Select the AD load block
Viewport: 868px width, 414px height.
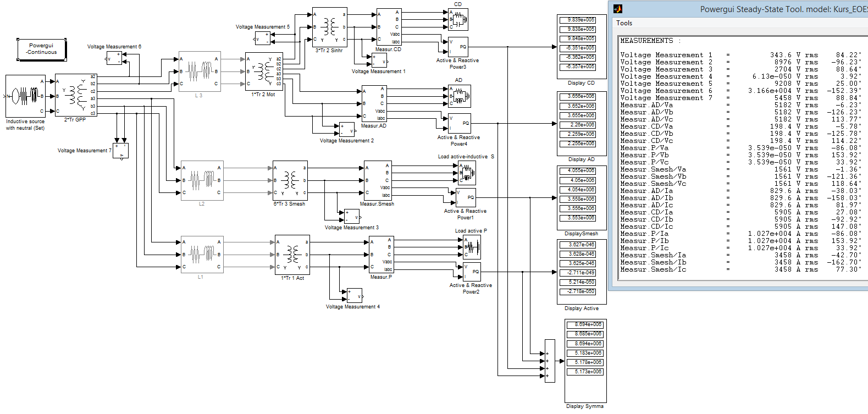pos(460,96)
